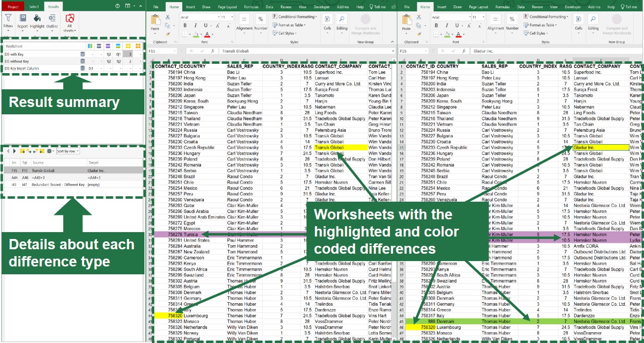Select the Highlight paint bucket tool

pos(37,22)
